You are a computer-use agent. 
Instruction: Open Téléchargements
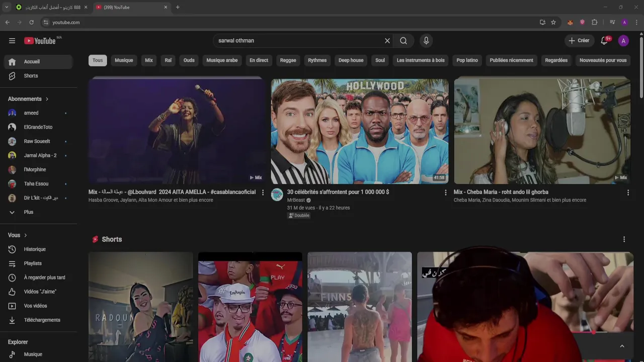click(x=39, y=320)
